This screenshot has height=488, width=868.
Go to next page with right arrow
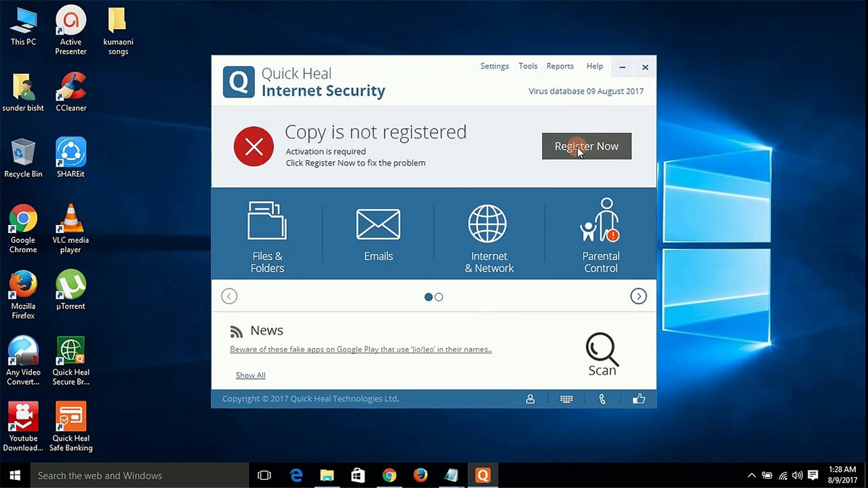[x=638, y=296]
